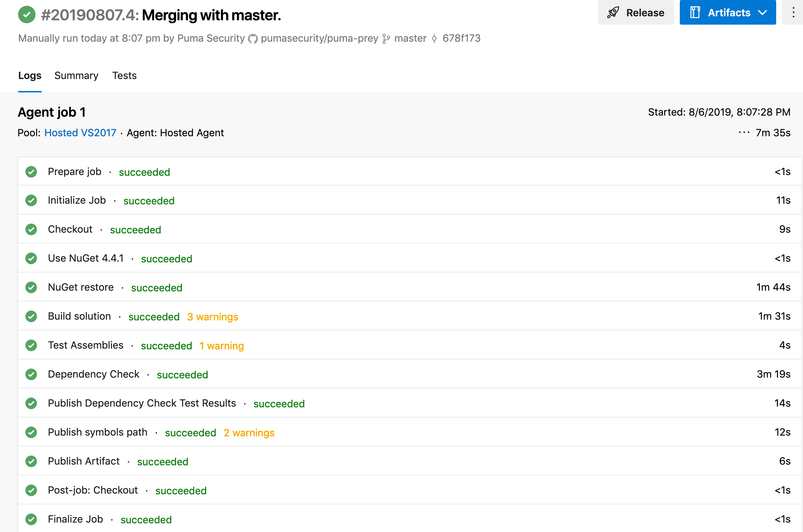The image size is (803, 532).
Task: Select the Logs tab
Action: coord(30,75)
